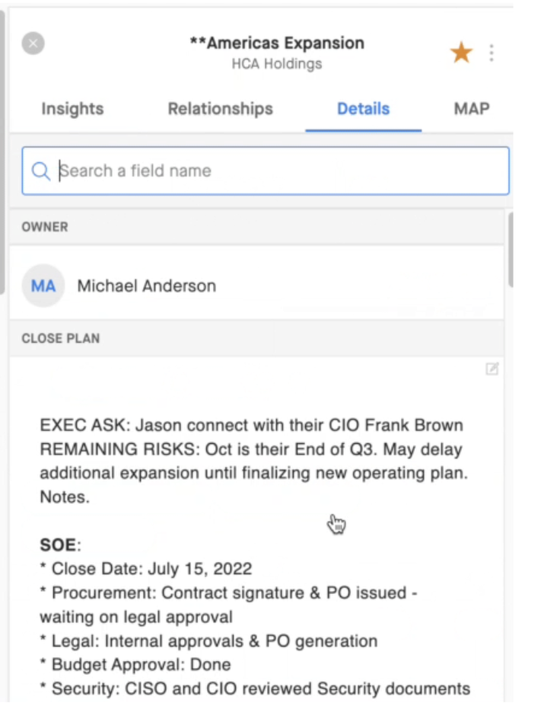Click the EXEC ASK line of text

tap(251, 425)
